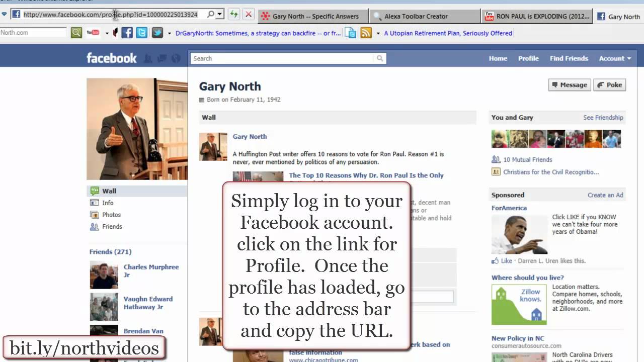This screenshot has width=644, height=362.
Task: Click Vaughn Edward Hathaway Jr's thumbnail
Action: tap(104, 307)
